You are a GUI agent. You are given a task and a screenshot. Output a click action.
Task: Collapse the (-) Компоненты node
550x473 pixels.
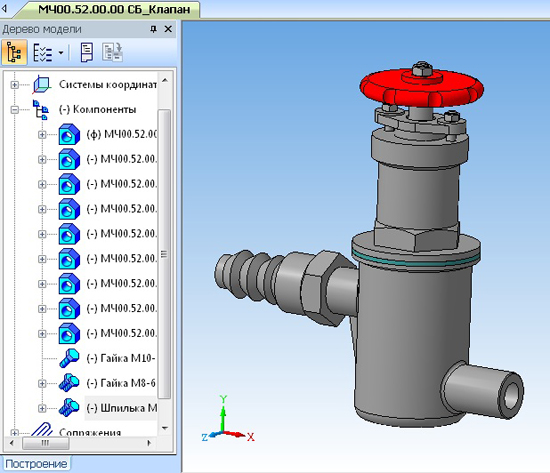point(14,110)
